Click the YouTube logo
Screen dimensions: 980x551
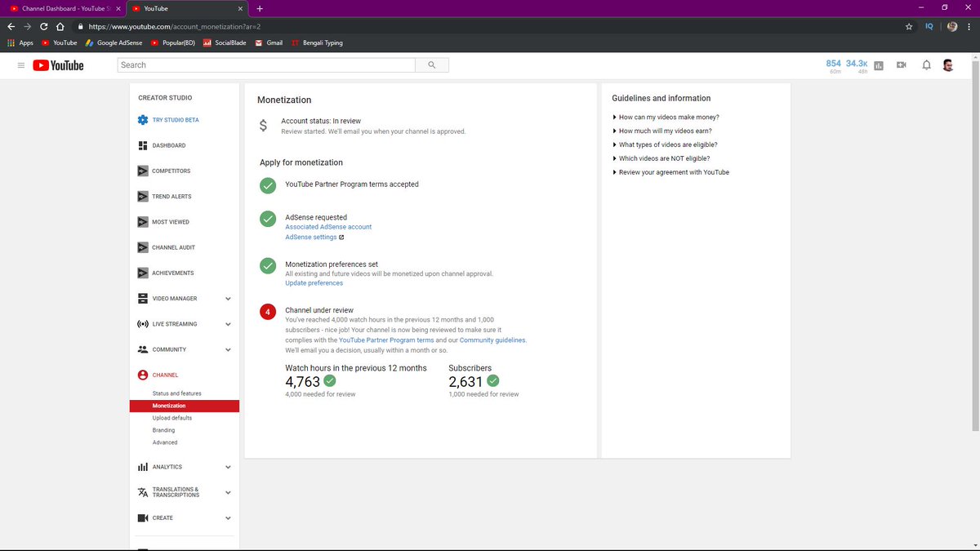tap(58, 65)
